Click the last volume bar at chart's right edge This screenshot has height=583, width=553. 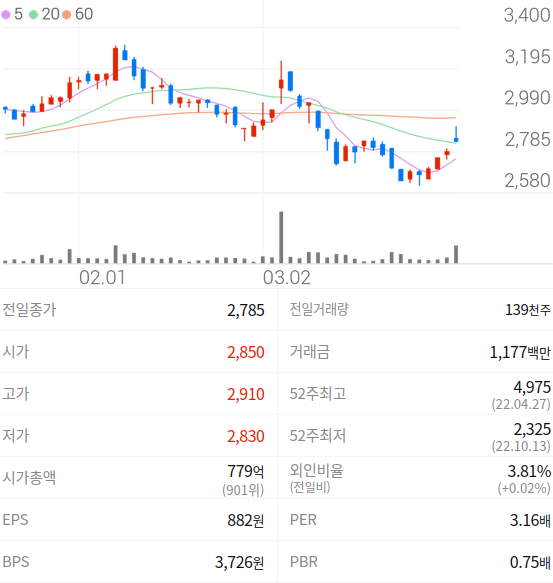point(456,254)
